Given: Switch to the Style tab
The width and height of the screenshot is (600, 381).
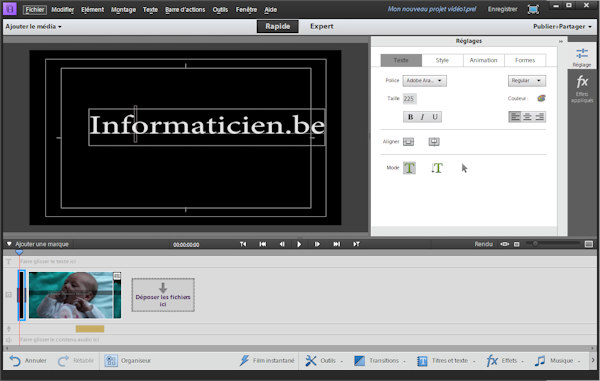Looking at the screenshot, I should click(442, 60).
